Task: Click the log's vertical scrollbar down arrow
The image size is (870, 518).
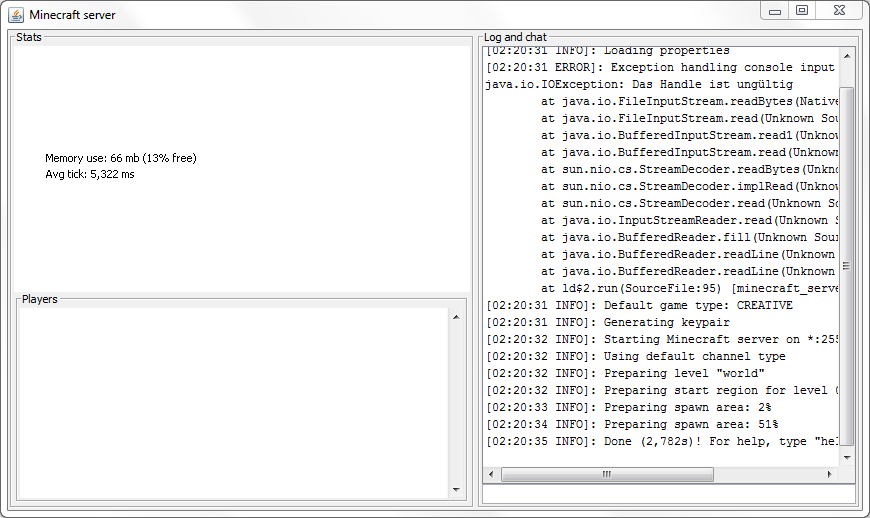Action: click(x=847, y=458)
